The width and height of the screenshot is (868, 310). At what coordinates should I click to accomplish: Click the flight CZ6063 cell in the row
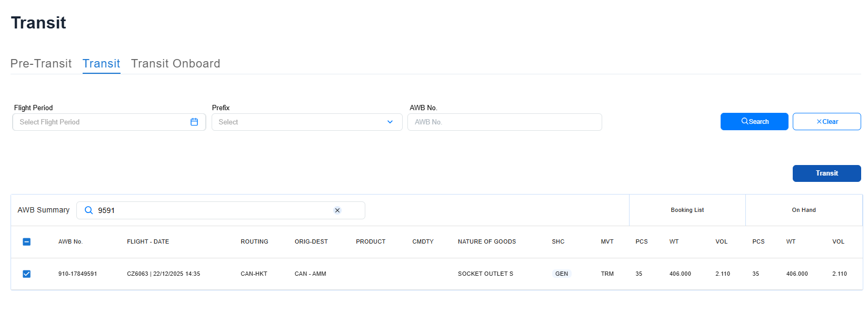click(163, 274)
